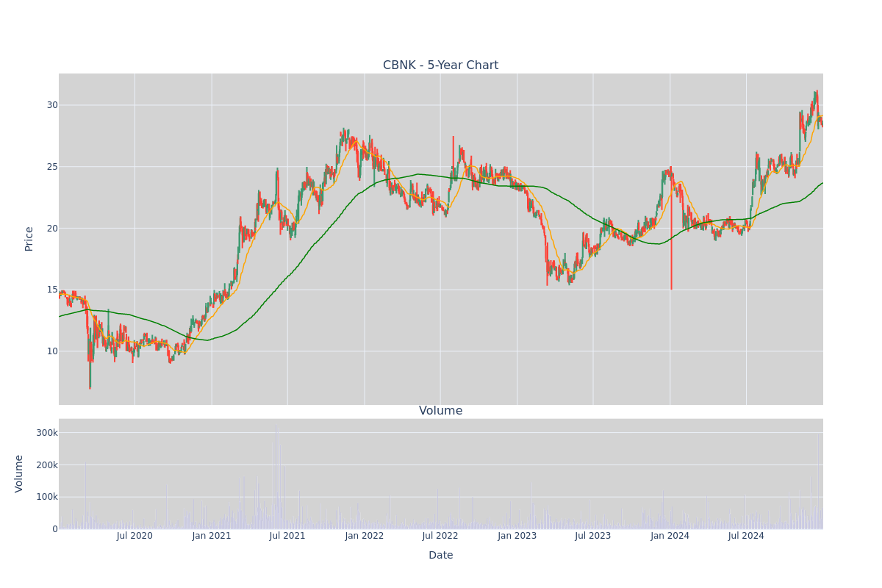Screen dimensions: 882x588
Task: Select the Jan 2024 date tick
Action: coord(670,536)
